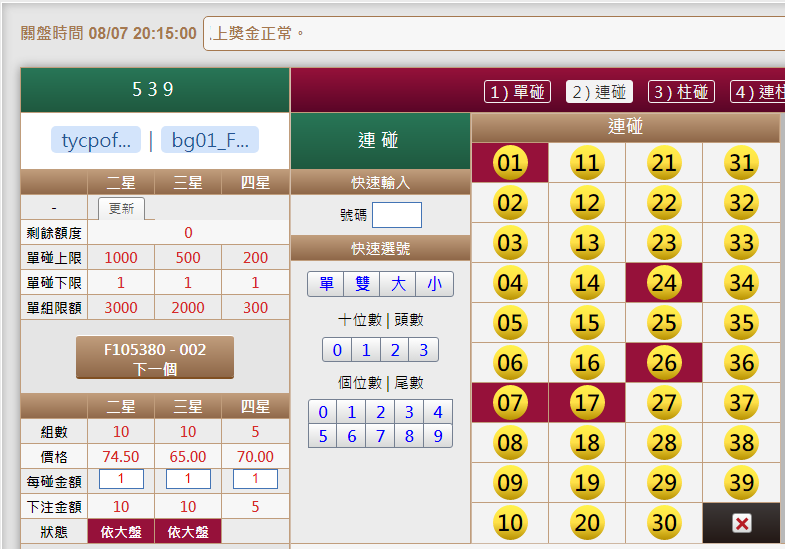Choose ball number 33
The height and width of the screenshot is (549, 785).
[x=741, y=243]
